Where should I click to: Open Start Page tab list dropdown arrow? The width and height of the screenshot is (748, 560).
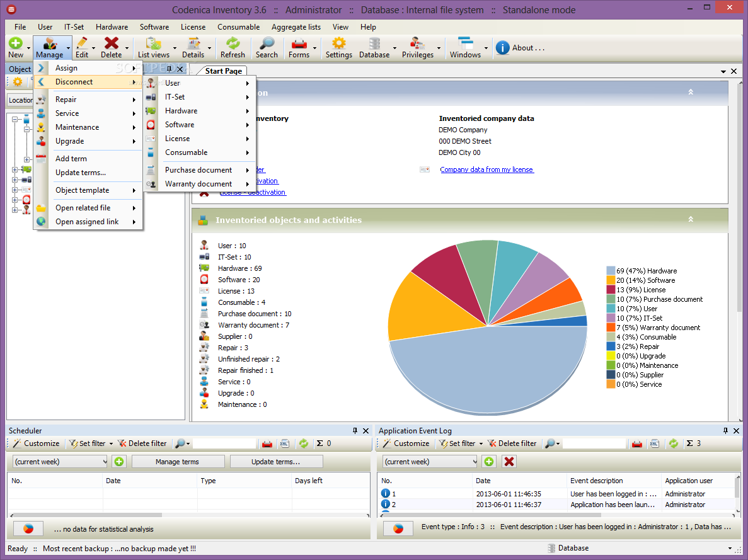coord(723,71)
